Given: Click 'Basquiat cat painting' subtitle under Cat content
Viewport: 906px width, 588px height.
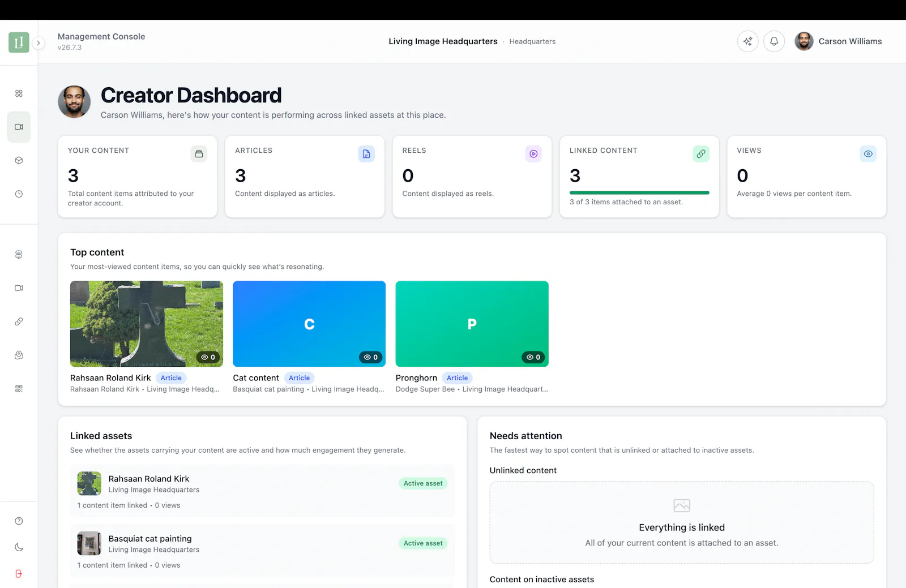Looking at the screenshot, I should (x=268, y=389).
